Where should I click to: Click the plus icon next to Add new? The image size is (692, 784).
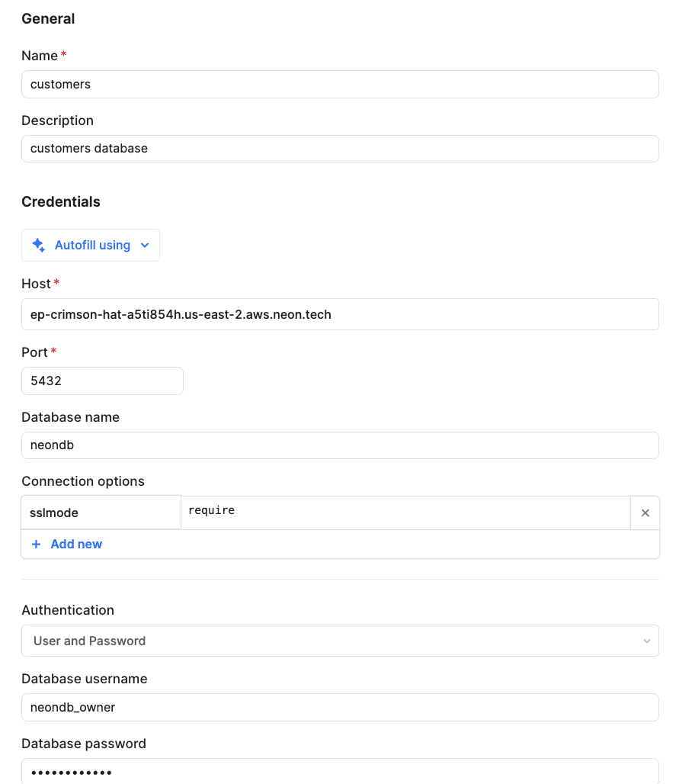tap(37, 544)
